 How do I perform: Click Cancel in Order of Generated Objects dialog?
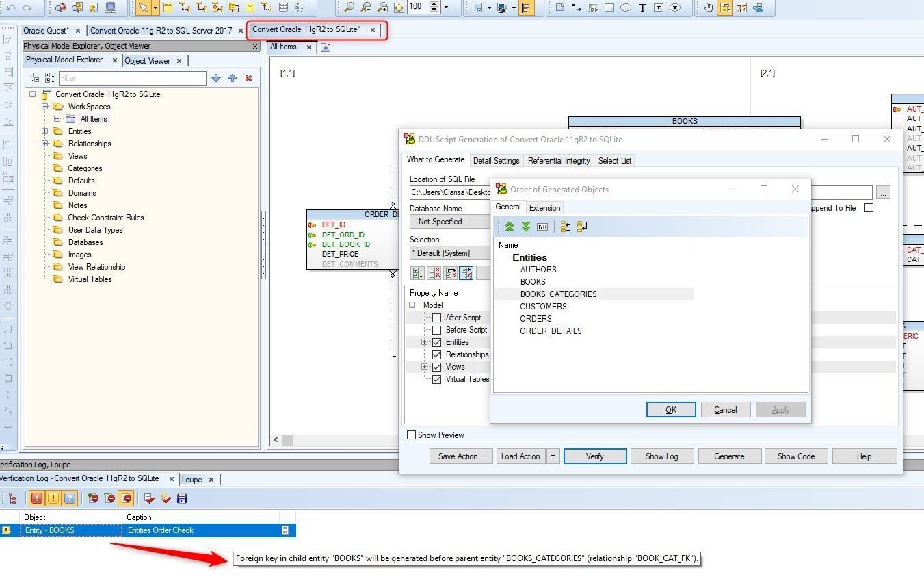tap(726, 410)
